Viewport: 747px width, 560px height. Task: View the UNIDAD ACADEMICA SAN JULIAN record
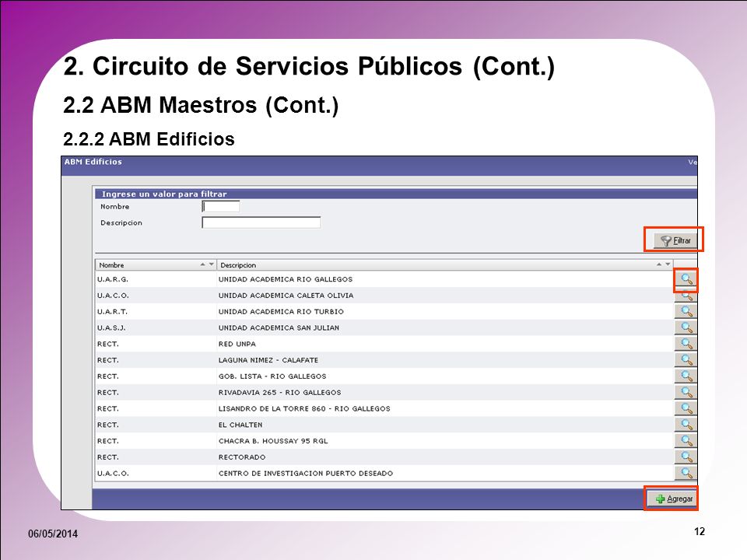[x=686, y=327]
